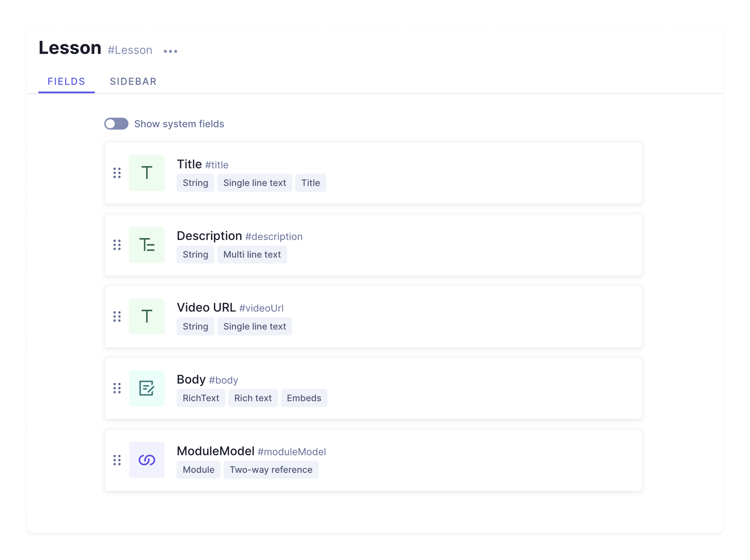Viewport: 750px width, 560px height.
Task: Open the ModuleModel field name
Action: pos(216,451)
